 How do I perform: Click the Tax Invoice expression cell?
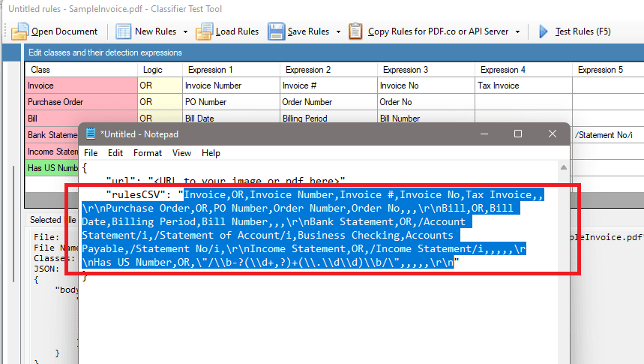[523, 86]
